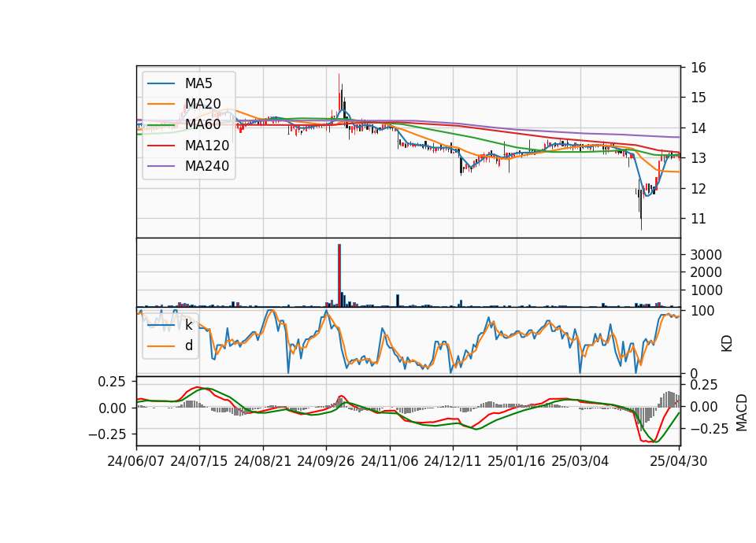Image resolution: width=756 pixels, height=543 pixels.
Task: Click the MA60 legend label
Action: [x=203, y=124]
